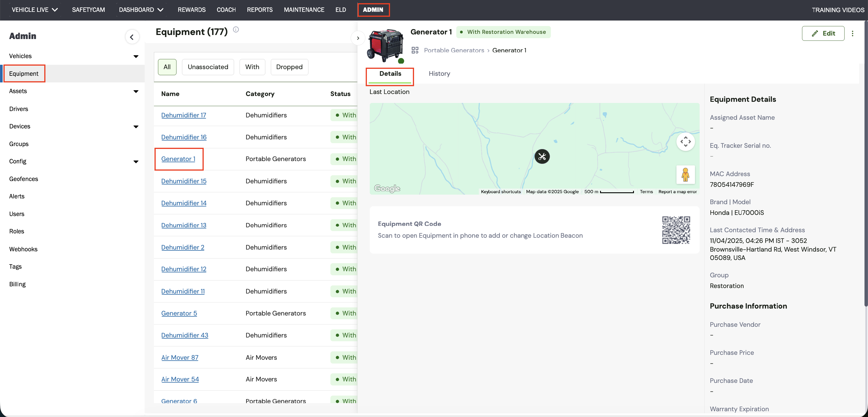Open the Vehicle Live dropdown menu
The height and width of the screenshot is (417, 868).
35,10
